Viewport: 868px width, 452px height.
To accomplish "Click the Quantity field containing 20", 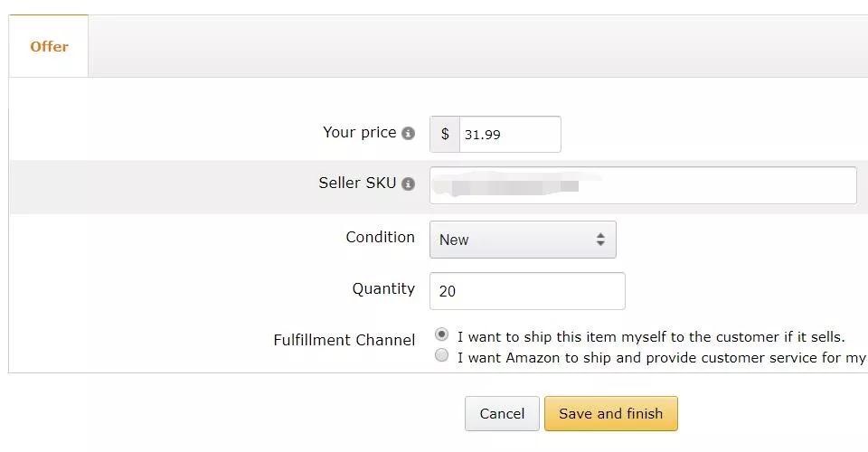I will tap(527, 291).
